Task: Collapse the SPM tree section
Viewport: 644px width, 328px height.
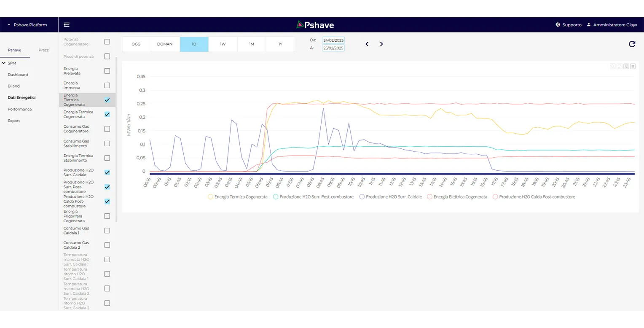Action: point(4,63)
